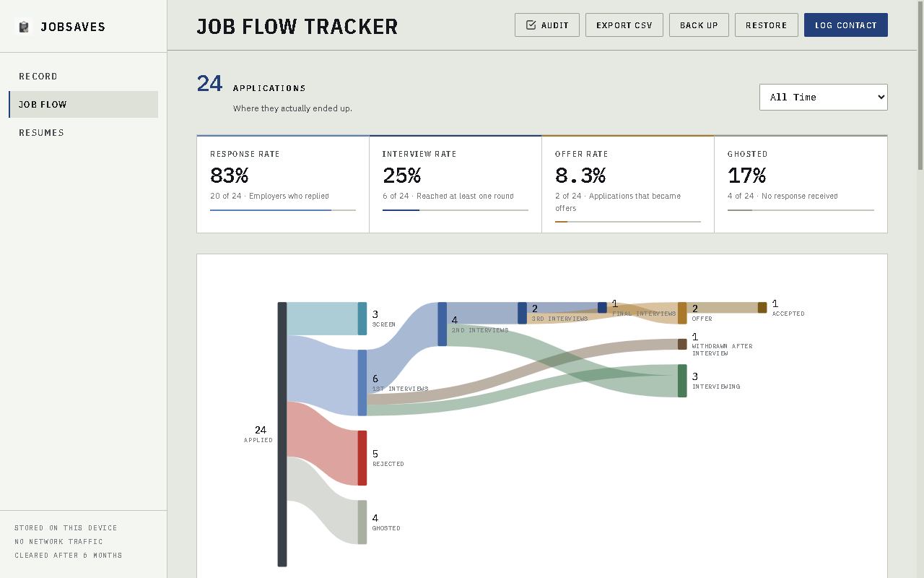Click the Final Interviews node

pyautogui.click(x=603, y=308)
